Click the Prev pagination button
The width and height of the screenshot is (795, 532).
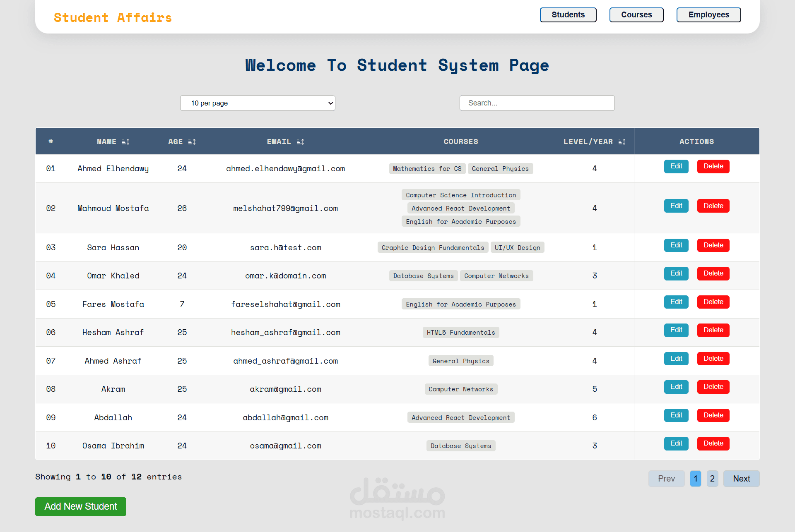(x=666, y=479)
